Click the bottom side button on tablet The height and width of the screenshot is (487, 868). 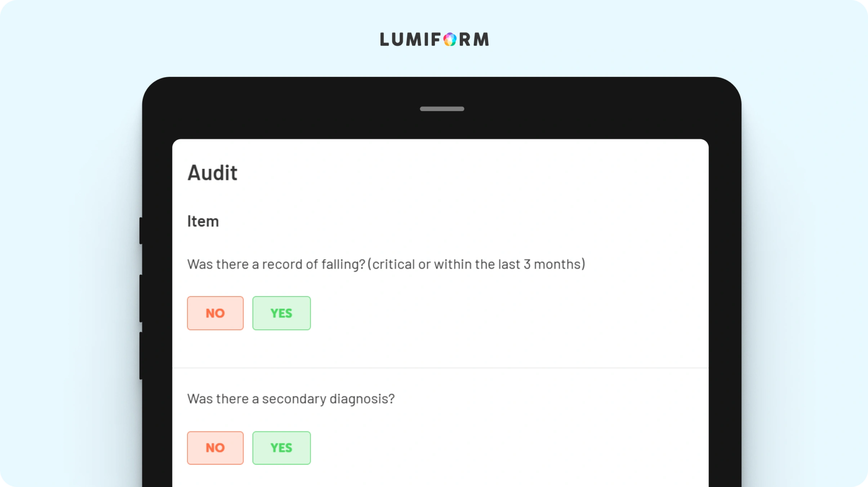point(141,355)
